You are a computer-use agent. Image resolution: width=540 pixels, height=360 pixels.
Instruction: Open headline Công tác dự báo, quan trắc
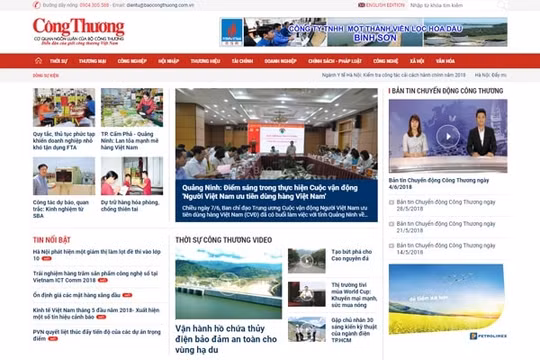(61, 209)
